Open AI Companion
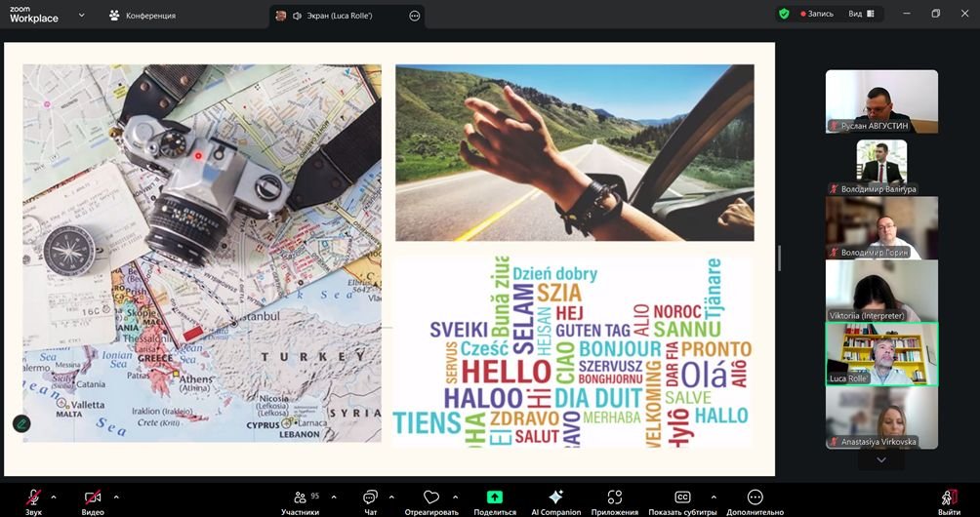This screenshot has width=980, height=517. point(555,497)
